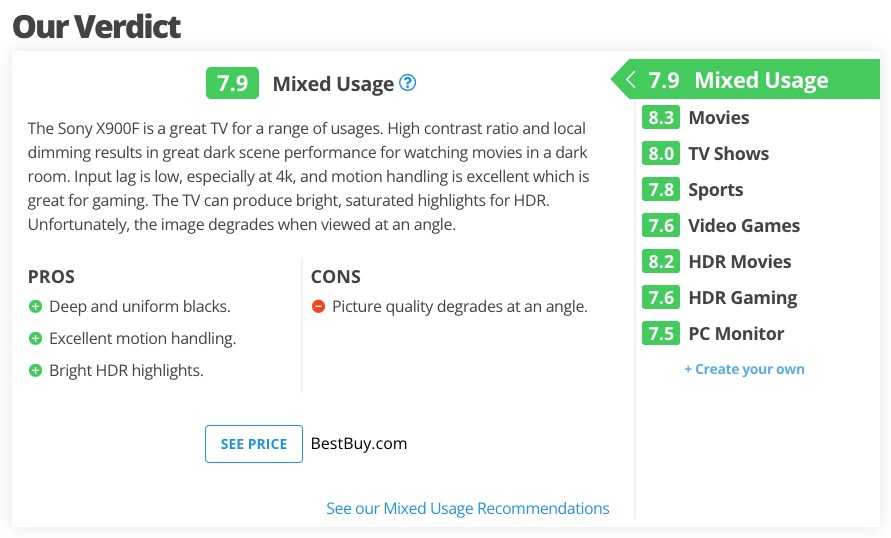Open the Create your own link
This screenshot has width=891, height=538.
(744, 369)
